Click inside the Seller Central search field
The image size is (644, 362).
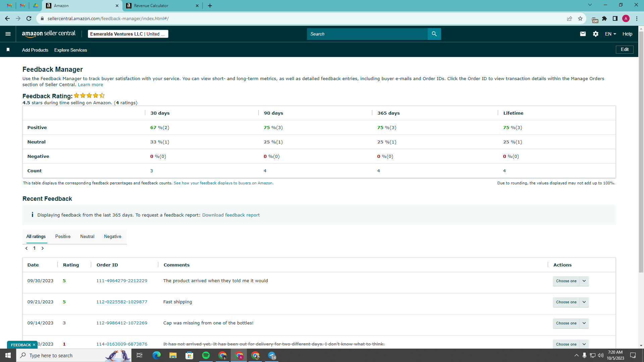pyautogui.click(x=367, y=34)
